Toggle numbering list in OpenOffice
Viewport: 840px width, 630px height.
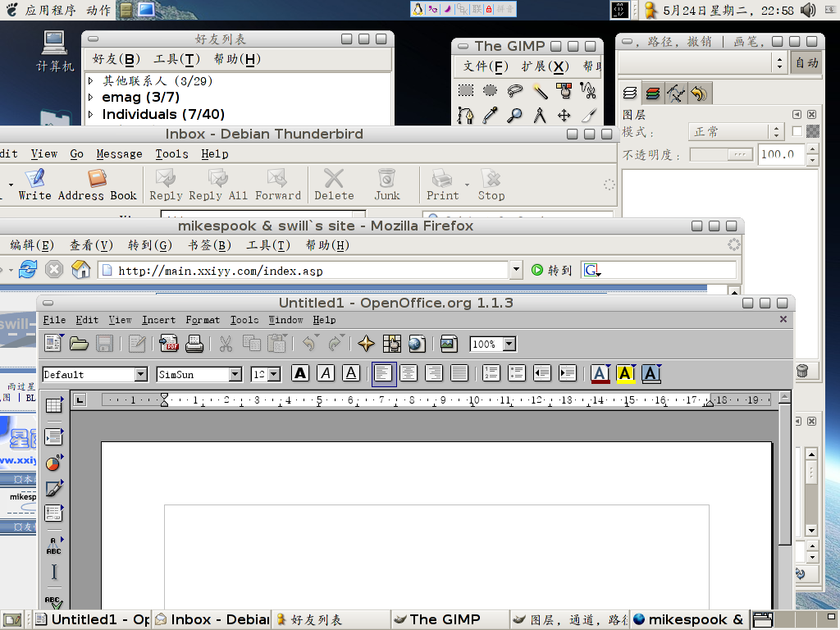pos(491,373)
